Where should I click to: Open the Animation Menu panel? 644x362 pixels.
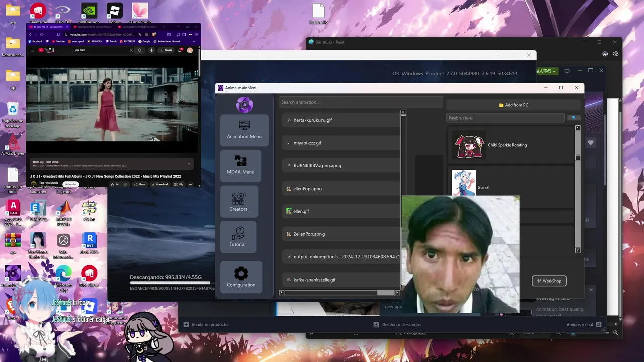click(244, 130)
